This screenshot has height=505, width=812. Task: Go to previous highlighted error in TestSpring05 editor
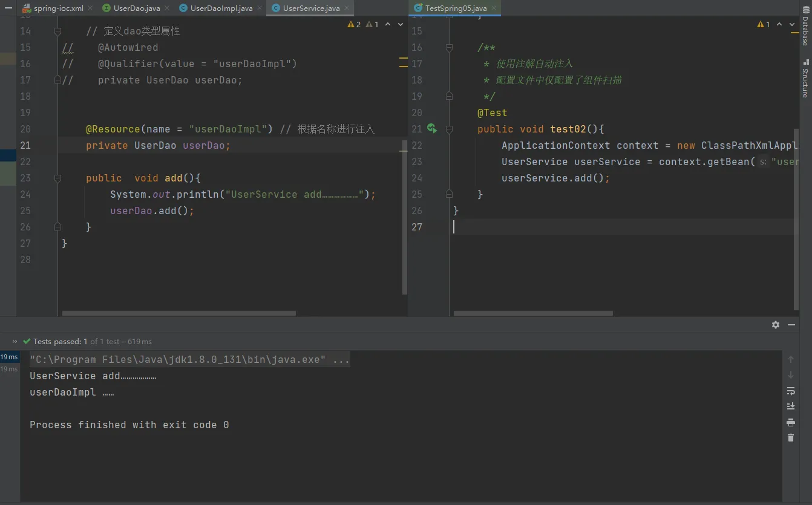pos(779,25)
